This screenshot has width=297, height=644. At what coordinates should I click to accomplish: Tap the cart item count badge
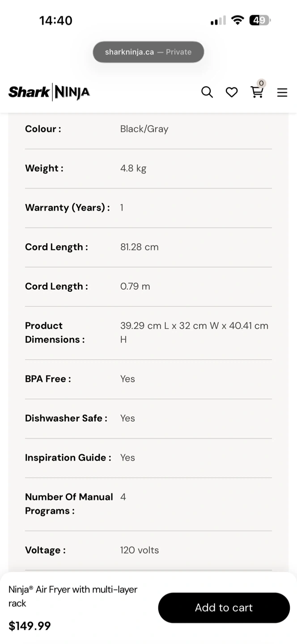(261, 83)
